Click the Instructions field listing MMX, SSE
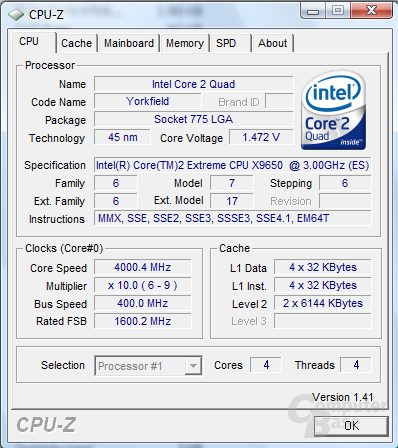This screenshot has width=398, height=448. (232, 218)
